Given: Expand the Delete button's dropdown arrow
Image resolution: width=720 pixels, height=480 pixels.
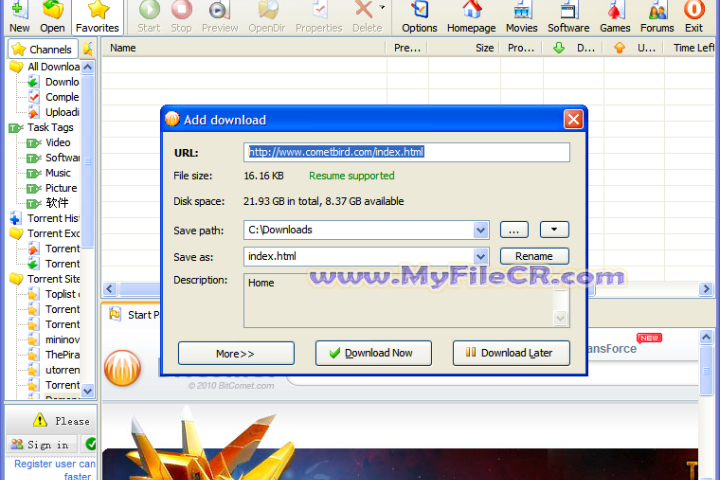Looking at the screenshot, I should (x=382, y=7).
